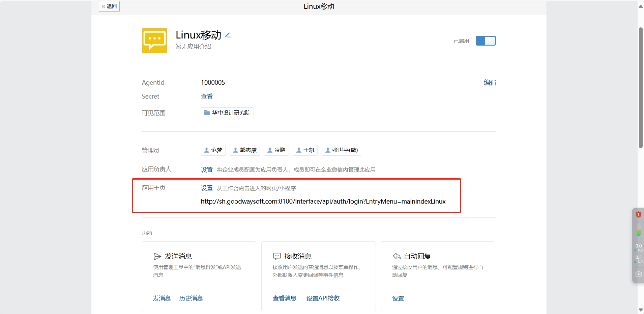Screen dimensions: 644x314
Task: Click the 发送消息 paper plane icon
Action: tap(157, 257)
